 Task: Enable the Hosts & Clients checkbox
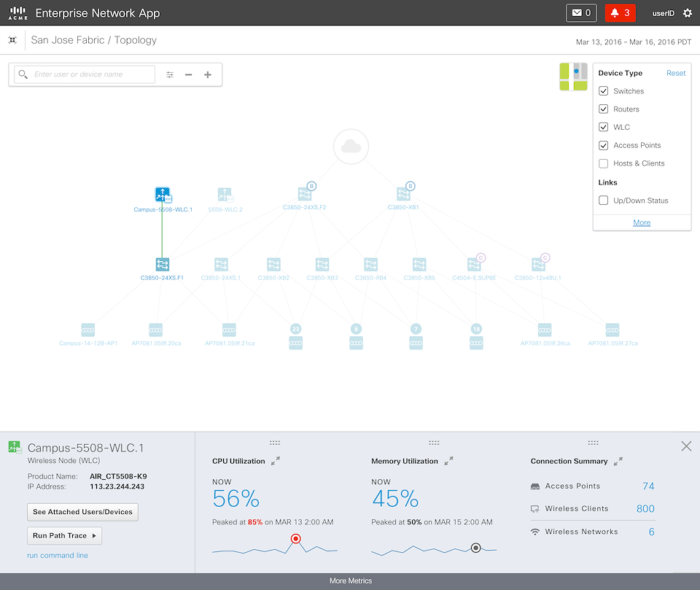[603, 163]
